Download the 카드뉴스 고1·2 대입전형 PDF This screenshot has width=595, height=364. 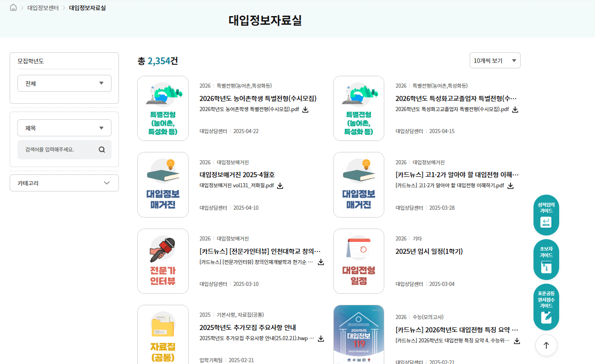coord(510,185)
